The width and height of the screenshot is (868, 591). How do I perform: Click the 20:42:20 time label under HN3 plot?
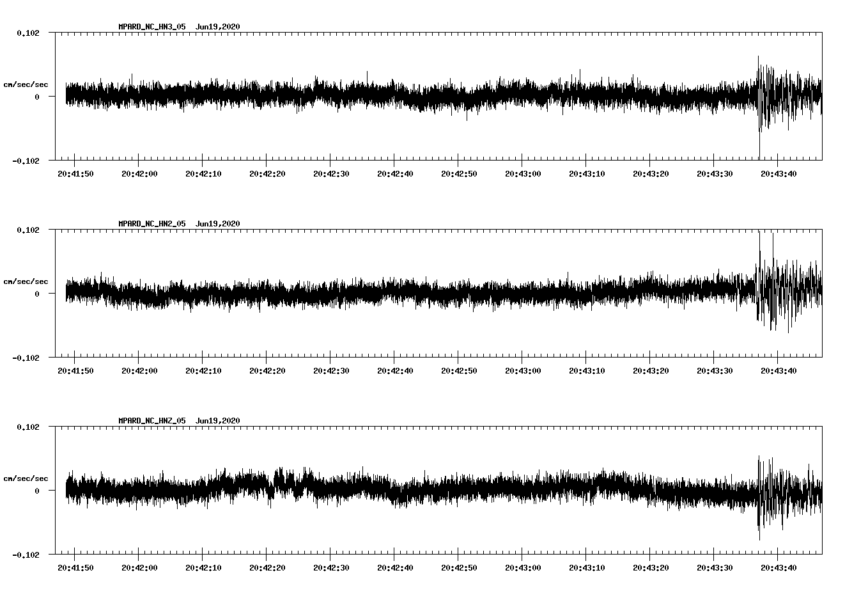tap(267, 173)
